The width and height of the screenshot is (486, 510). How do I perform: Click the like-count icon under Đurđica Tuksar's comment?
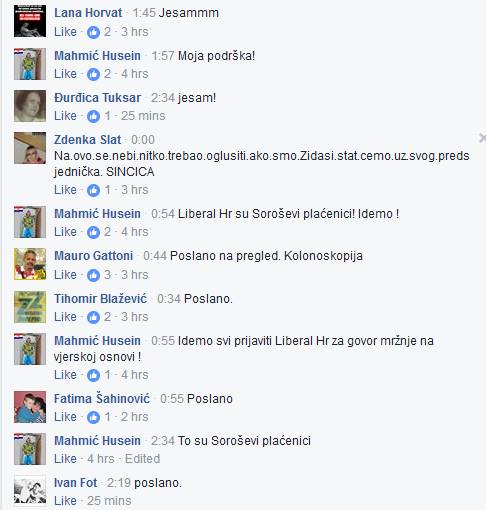point(93,116)
